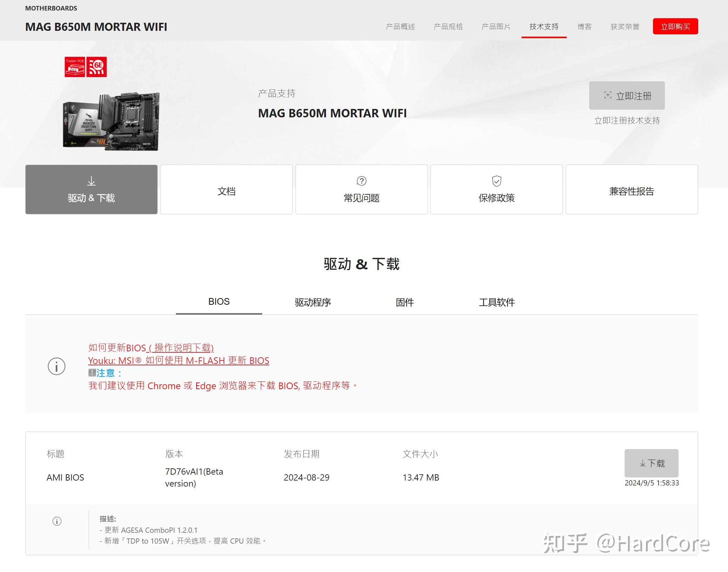The image size is (728, 572).
Task: Click the question mark icon above 常见问题
Action: tap(361, 181)
